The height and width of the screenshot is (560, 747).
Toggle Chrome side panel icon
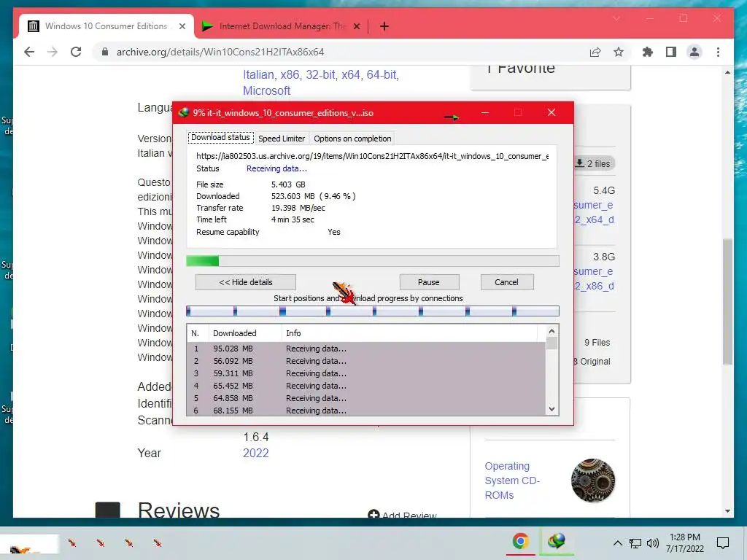(671, 52)
